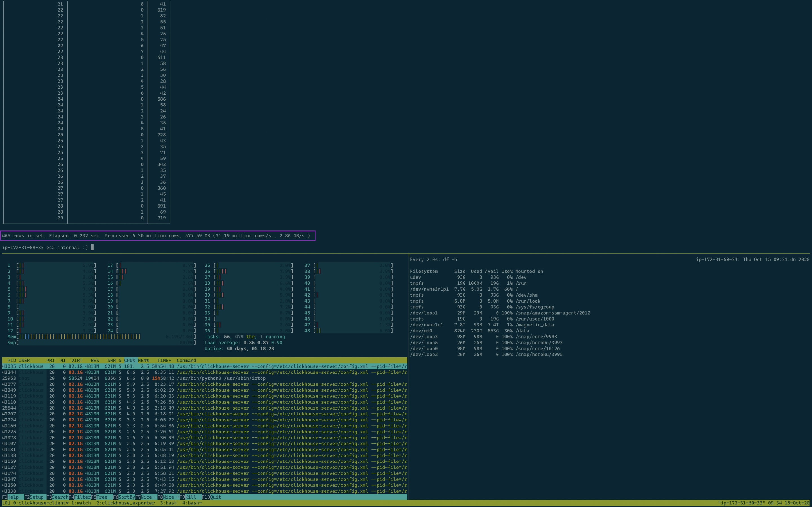The height and width of the screenshot is (507, 812).
Task: Open the sort menu with F6SortBy
Action: 124,497
